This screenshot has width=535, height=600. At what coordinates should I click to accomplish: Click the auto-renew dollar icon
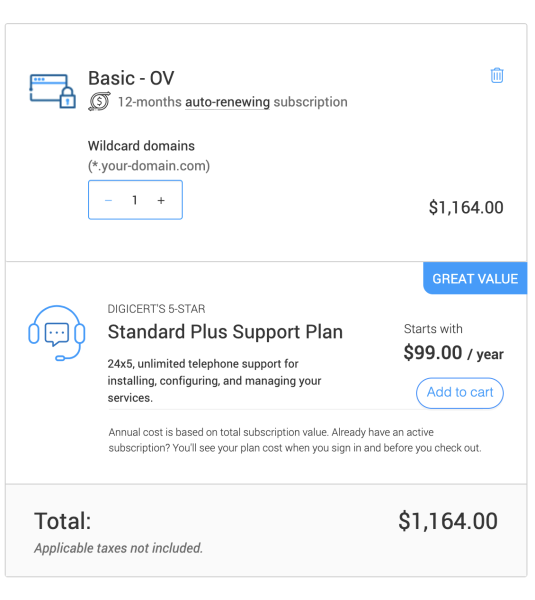pyautogui.click(x=99, y=101)
